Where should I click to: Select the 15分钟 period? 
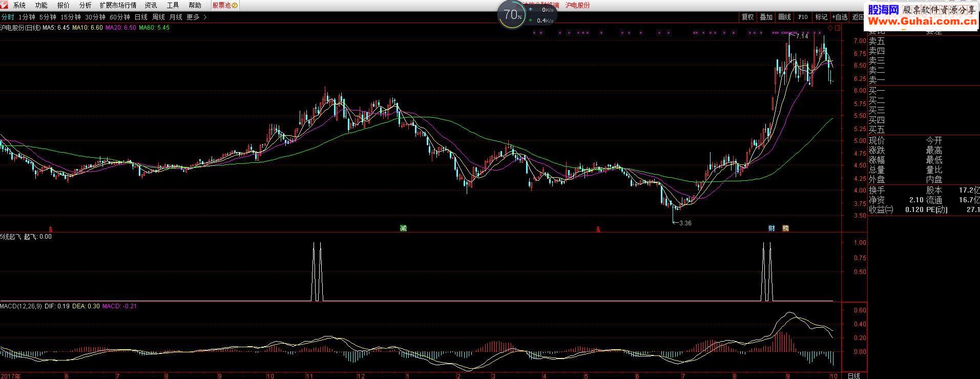(71, 17)
